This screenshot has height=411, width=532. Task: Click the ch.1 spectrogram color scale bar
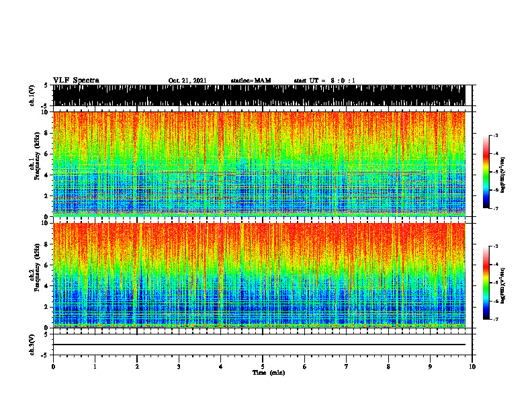pyautogui.click(x=486, y=172)
